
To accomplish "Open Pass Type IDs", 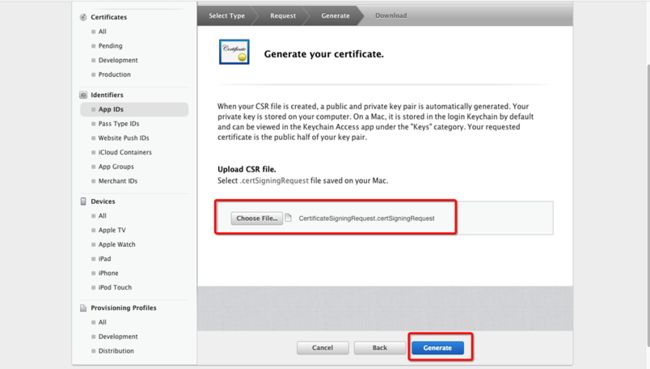I will tap(119, 124).
